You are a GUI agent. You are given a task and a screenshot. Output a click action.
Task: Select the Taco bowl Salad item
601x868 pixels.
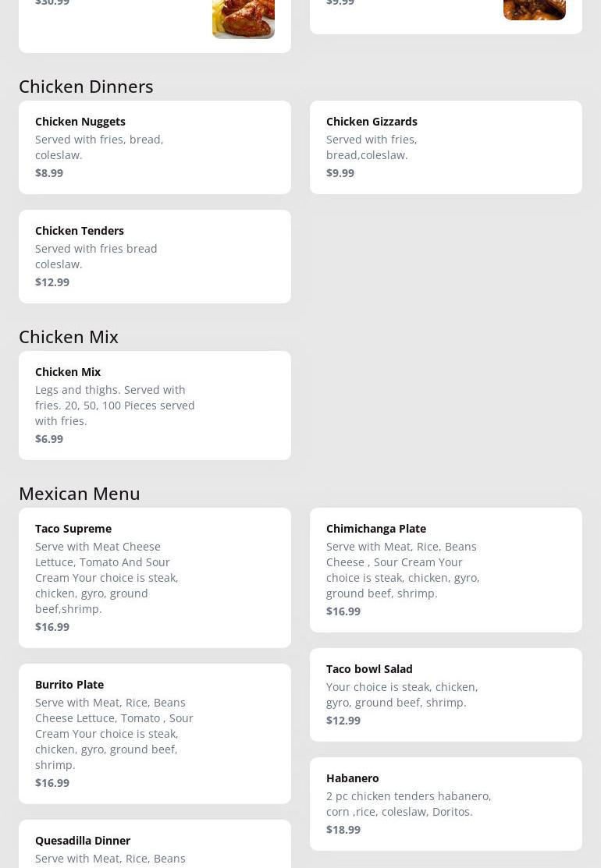coord(445,694)
